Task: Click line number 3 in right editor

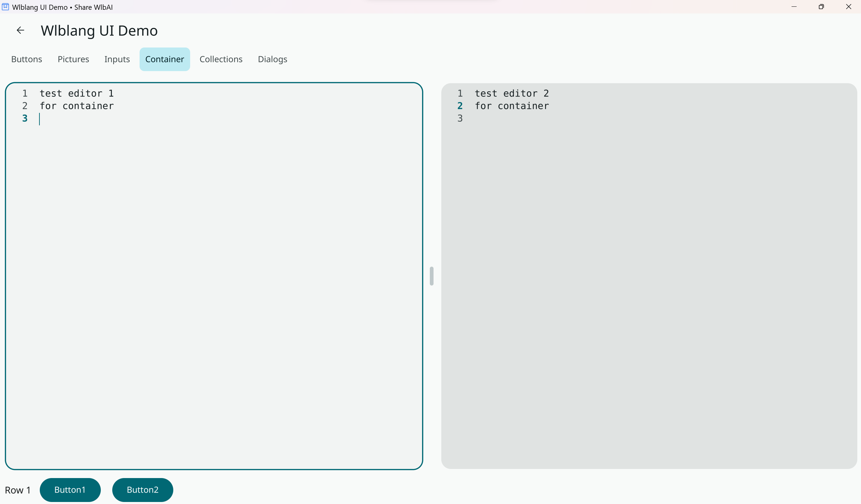Action: (x=460, y=118)
